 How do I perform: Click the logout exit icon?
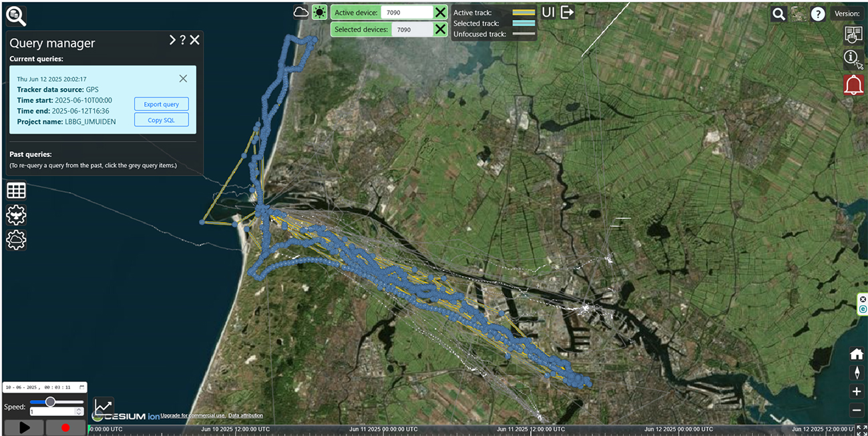(x=567, y=12)
